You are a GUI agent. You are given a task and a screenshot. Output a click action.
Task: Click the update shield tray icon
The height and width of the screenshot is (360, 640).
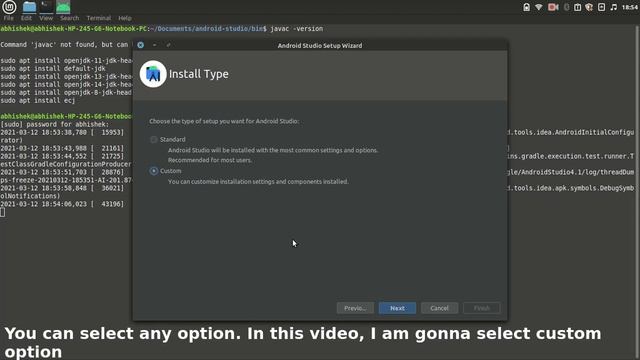(x=589, y=7)
